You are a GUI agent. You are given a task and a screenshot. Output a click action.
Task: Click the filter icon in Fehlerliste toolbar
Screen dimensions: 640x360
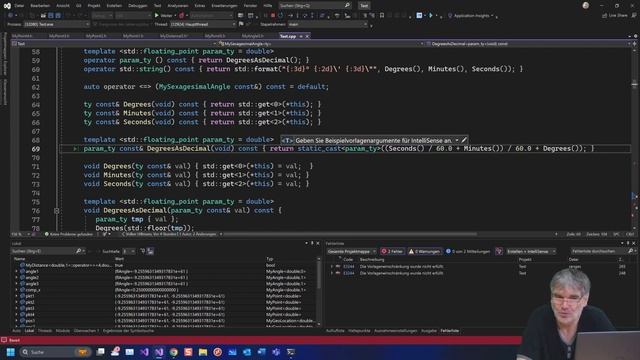[499, 251]
